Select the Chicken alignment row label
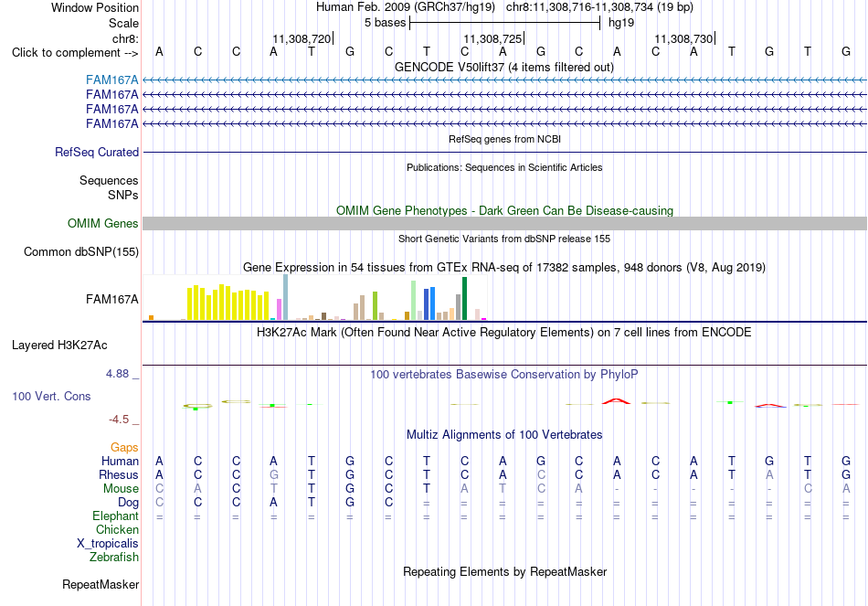The image size is (868, 606). pos(117,529)
